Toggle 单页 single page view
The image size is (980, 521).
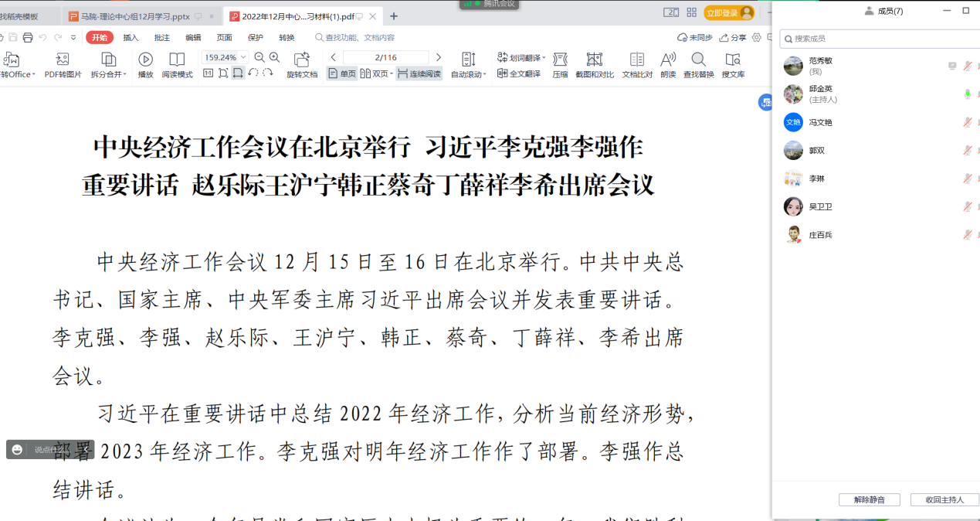tap(342, 74)
